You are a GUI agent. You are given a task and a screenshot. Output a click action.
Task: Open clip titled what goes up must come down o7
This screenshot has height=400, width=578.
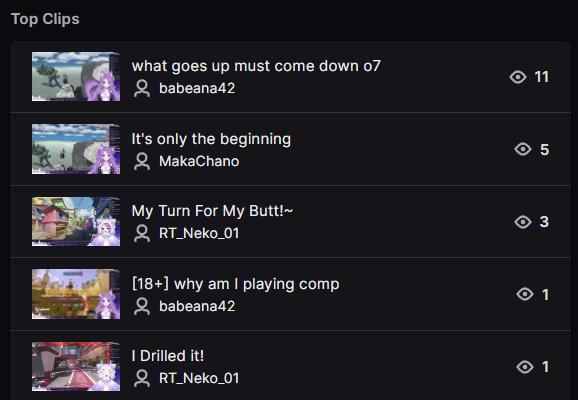tap(256, 66)
